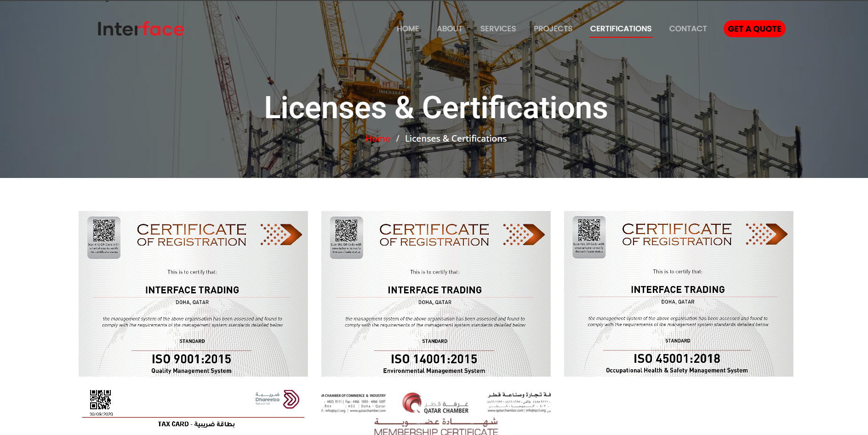
Task: Open the CONTACT page
Action: click(x=688, y=29)
